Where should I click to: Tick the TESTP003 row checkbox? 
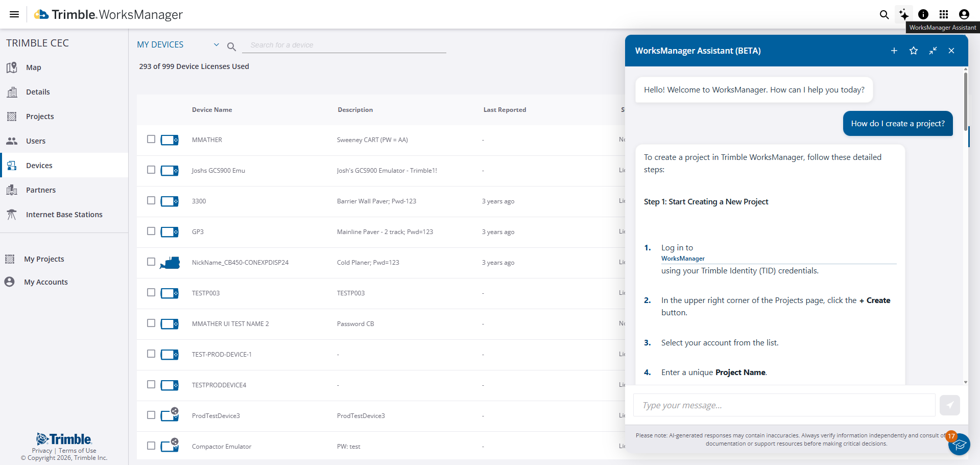151,292
